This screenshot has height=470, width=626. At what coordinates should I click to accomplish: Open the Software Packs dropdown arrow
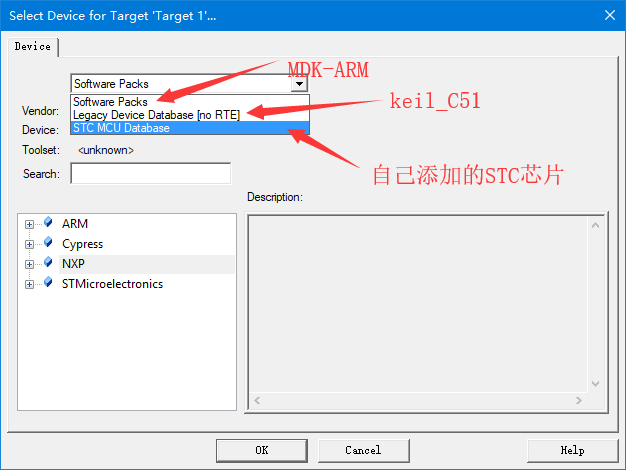click(299, 84)
